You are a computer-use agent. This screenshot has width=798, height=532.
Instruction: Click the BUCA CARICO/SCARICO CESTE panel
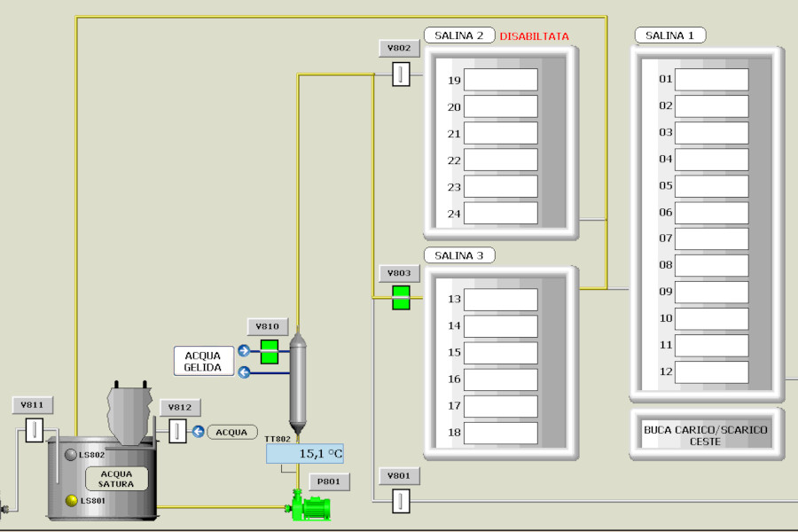tap(706, 435)
